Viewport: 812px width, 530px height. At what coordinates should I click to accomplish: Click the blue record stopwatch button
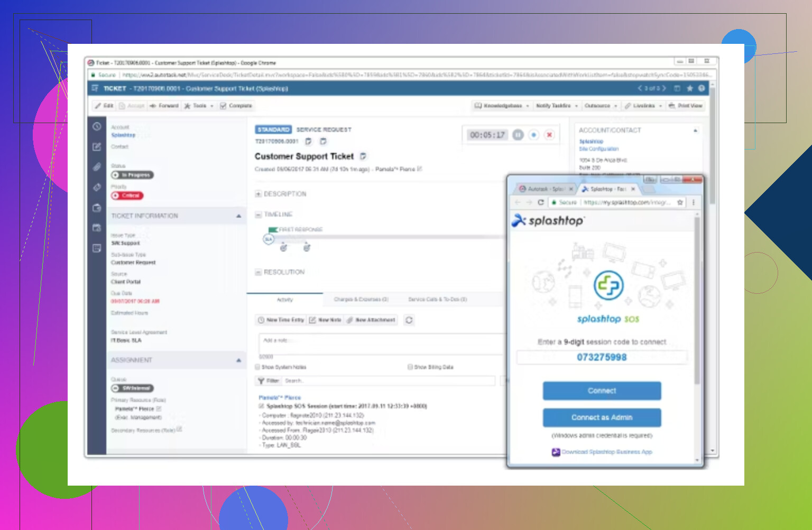(x=534, y=135)
